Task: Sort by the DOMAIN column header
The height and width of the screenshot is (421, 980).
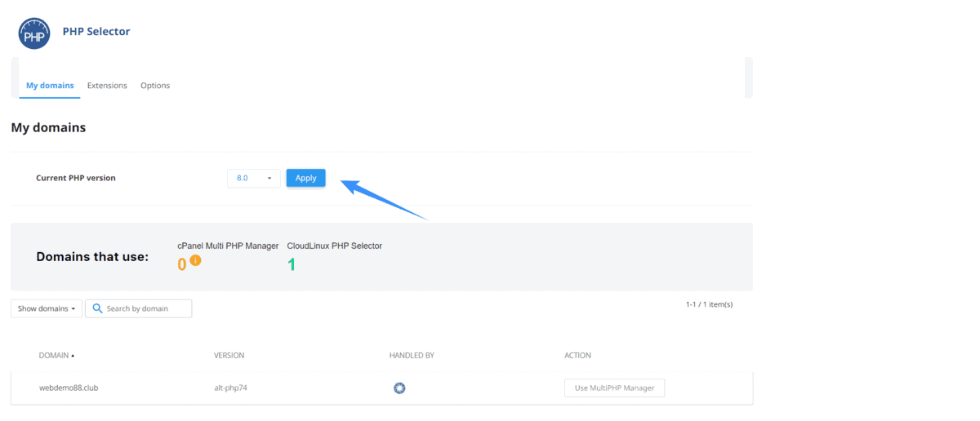Action: 56,356
